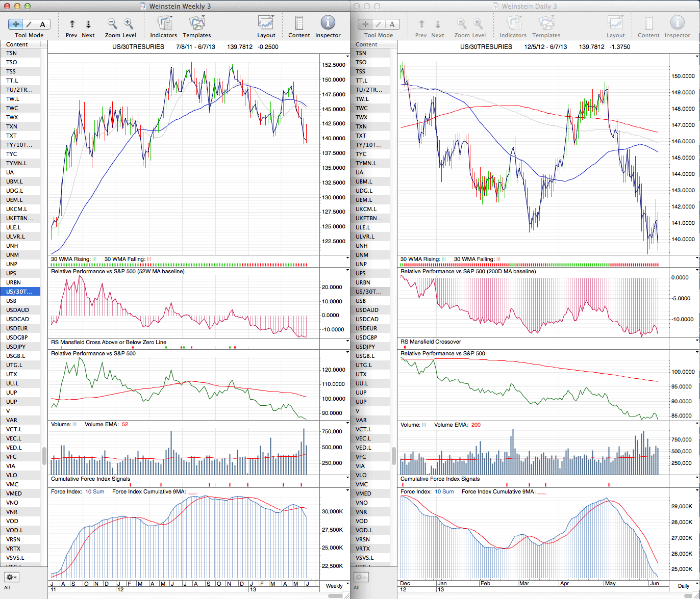Image resolution: width=700 pixels, height=599 pixels.
Task: Zoom out with the minus magnifier
Action: coord(112,24)
